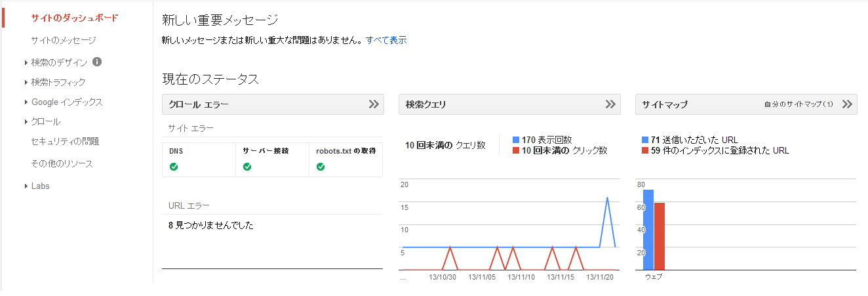Click the サイト エラー section heading
868x296 pixels.
click(191, 128)
